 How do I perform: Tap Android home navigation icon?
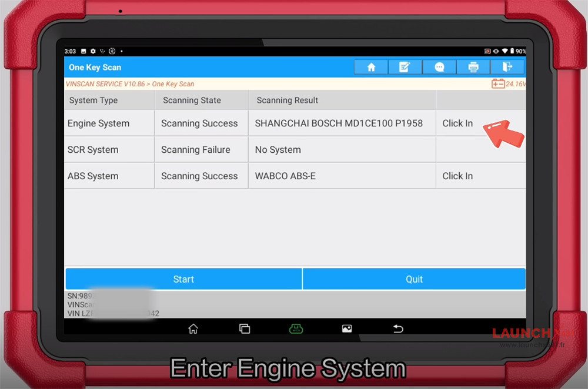[x=193, y=328]
